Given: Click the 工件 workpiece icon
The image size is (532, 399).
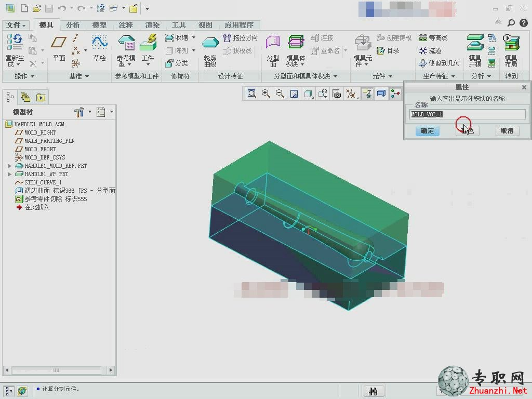Looking at the screenshot, I should pyautogui.click(x=148, y=43).
